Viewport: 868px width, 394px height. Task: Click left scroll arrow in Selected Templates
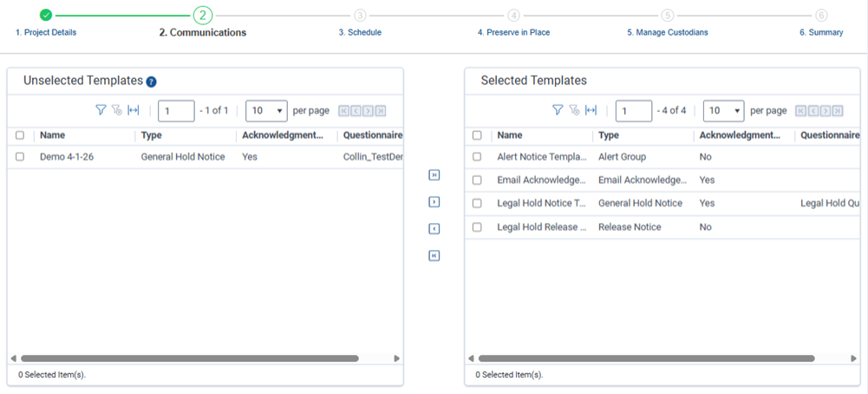click(471, 358)
